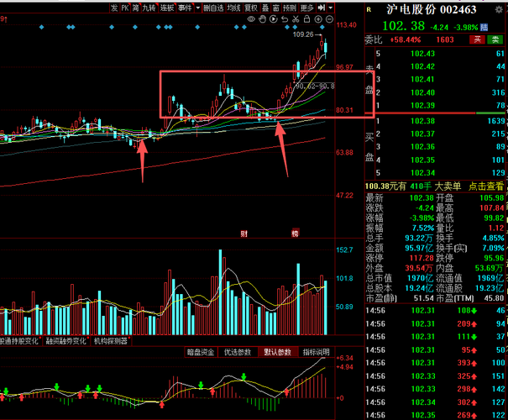
Task: Click sell level 1 price 102.39
Action: [422, 106]
